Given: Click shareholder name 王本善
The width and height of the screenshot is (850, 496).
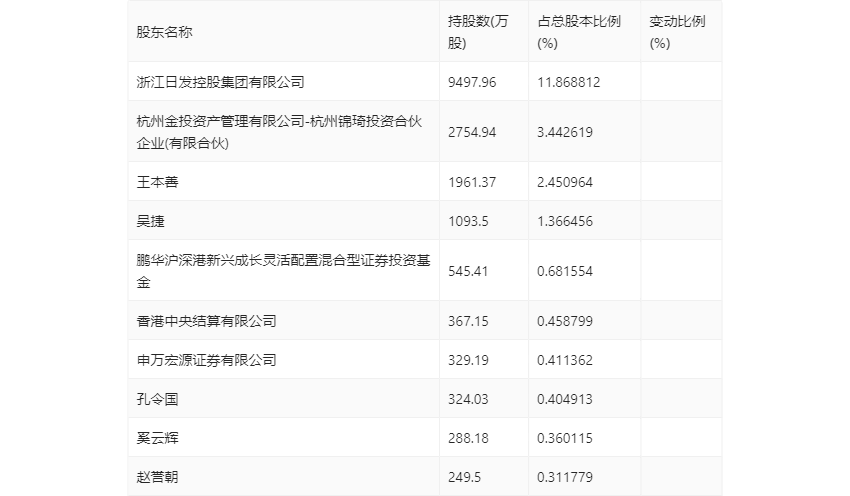Looking at the screenshot, I should pos(157,182).
